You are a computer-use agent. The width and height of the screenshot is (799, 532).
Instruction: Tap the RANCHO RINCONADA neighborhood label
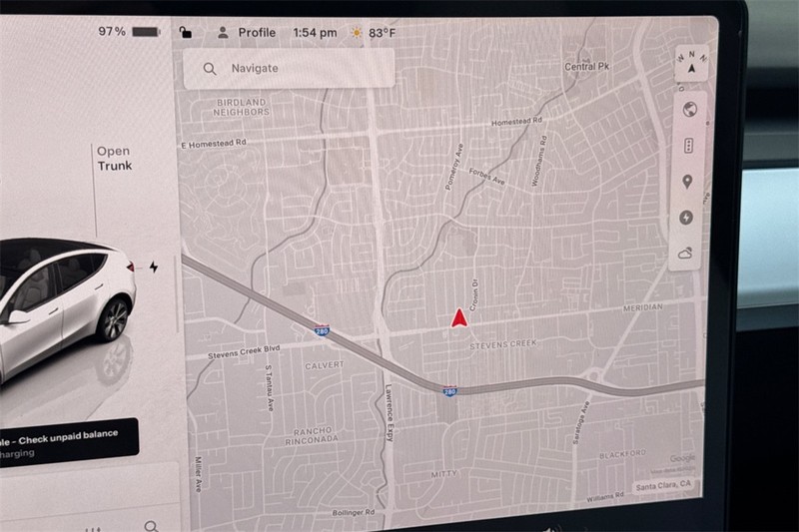coord(312,436)
